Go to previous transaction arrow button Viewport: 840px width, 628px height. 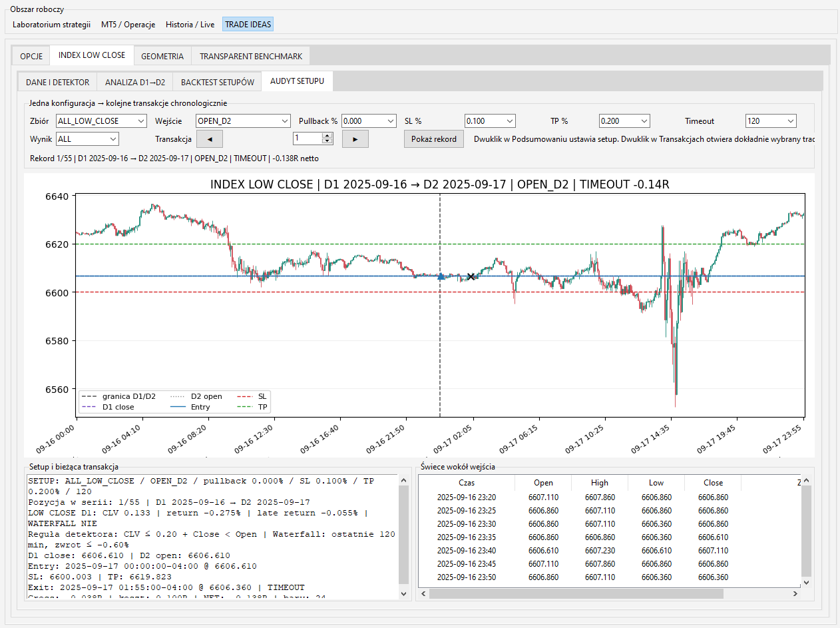click(210, 139)
